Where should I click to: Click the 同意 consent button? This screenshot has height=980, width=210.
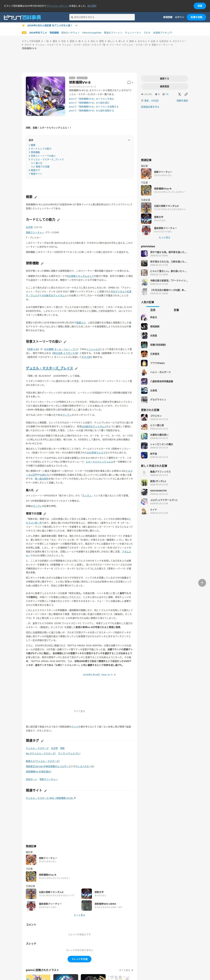pyautogui.click(x=200, y=6)
